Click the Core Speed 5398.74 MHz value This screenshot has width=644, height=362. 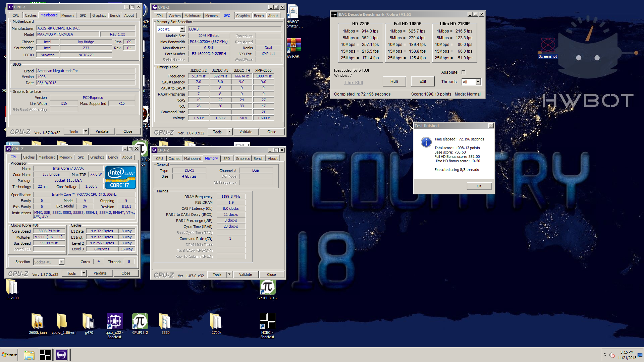pyautogui.click(x=49, y=231)
